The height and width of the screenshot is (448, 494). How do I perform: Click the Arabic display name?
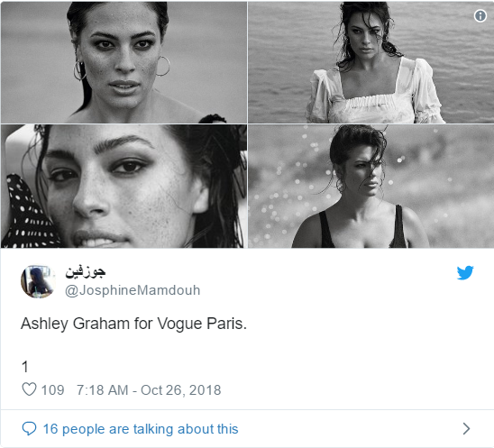85,272
